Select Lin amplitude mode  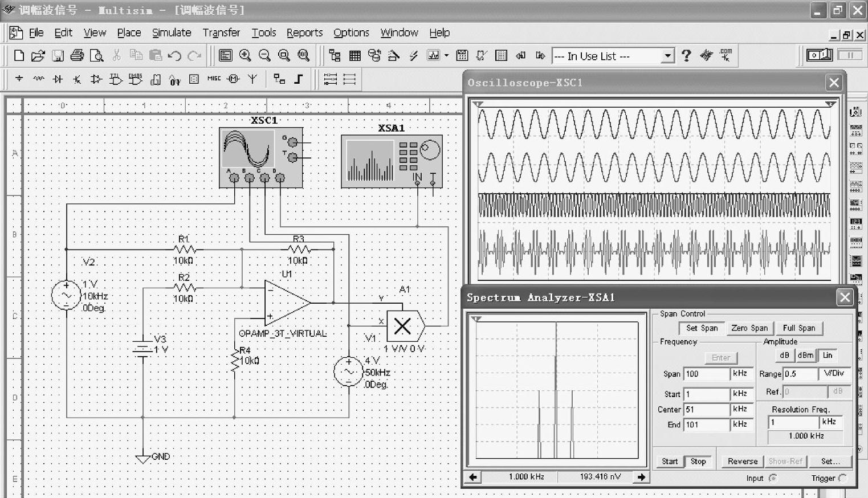(x=828, y=356)
